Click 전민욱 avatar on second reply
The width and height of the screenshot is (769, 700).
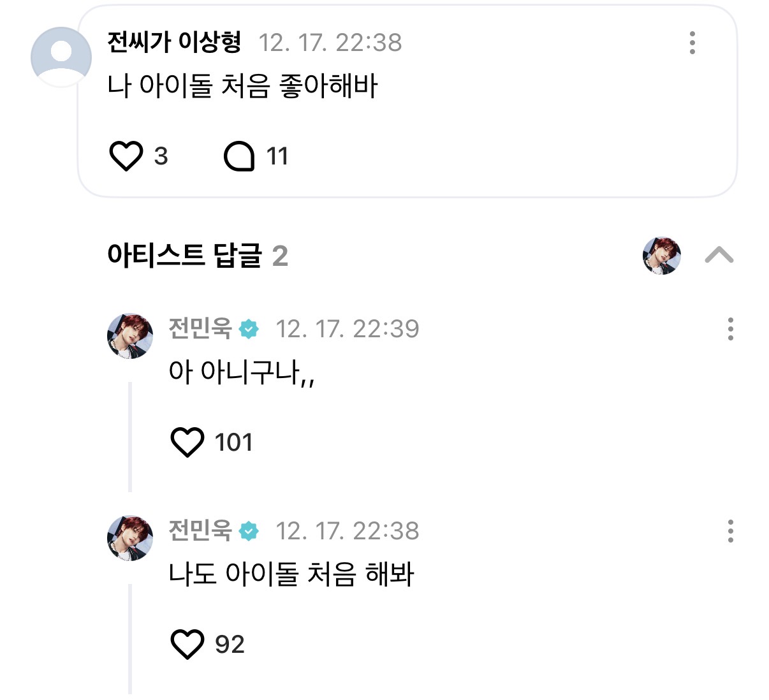130,538
